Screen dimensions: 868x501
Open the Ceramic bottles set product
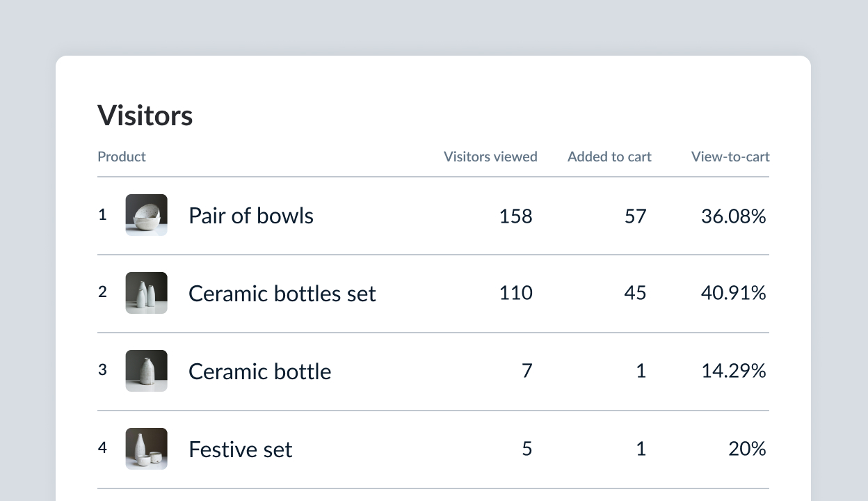[x=282, y=294]
